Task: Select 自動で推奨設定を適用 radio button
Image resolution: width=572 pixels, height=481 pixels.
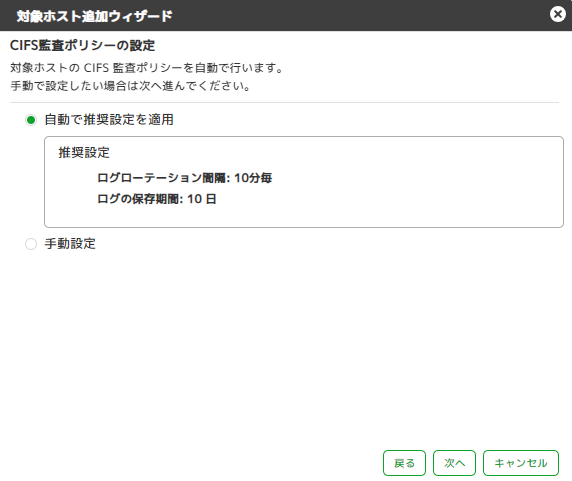Action: [31, 120]
